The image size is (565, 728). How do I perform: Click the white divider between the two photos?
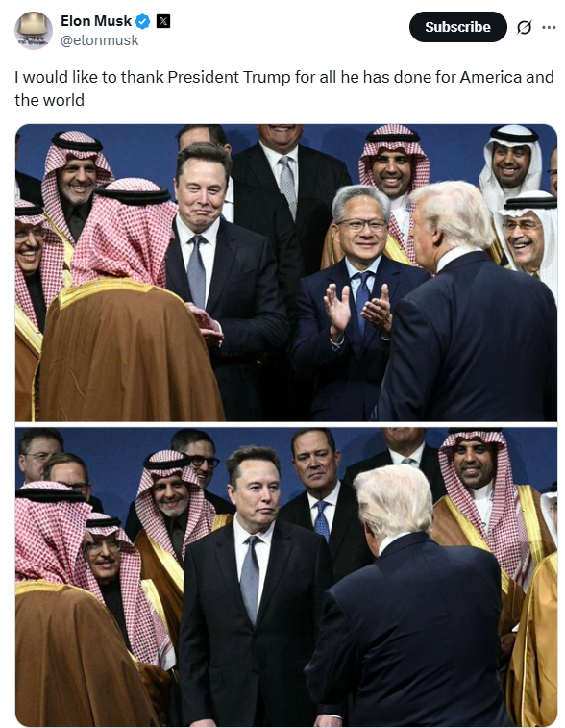click(x=286, y=424)
